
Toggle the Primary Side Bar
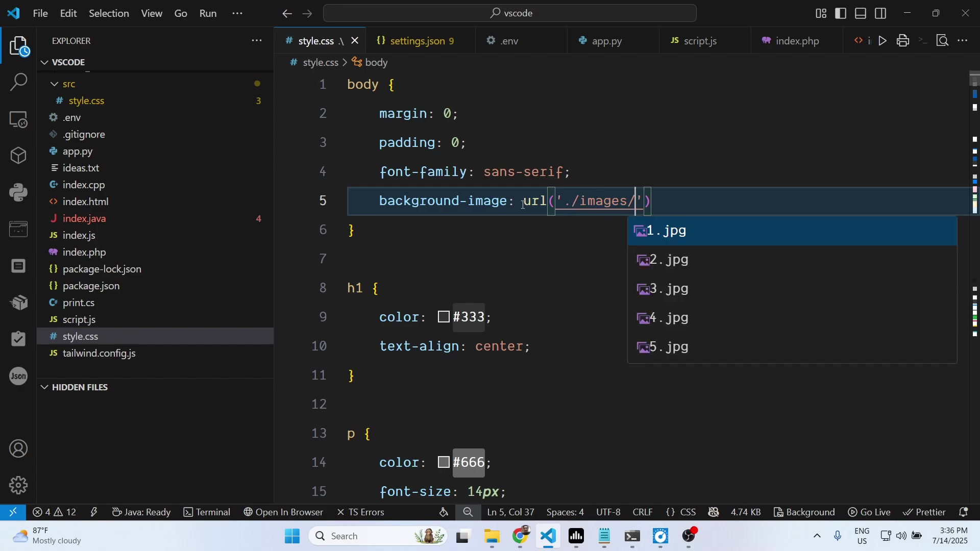pyautogui.click(x=841, y=14)
